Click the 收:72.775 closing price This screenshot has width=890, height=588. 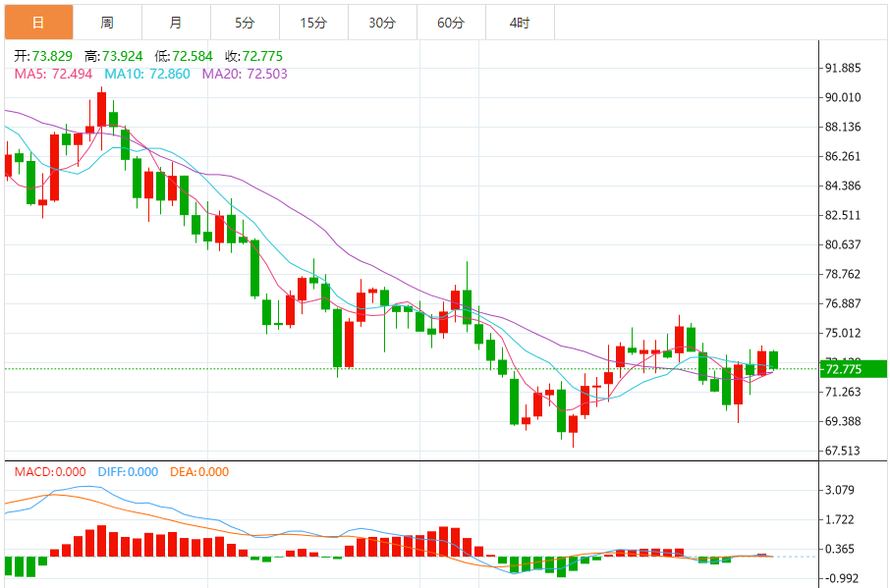[x=253, y=56]
